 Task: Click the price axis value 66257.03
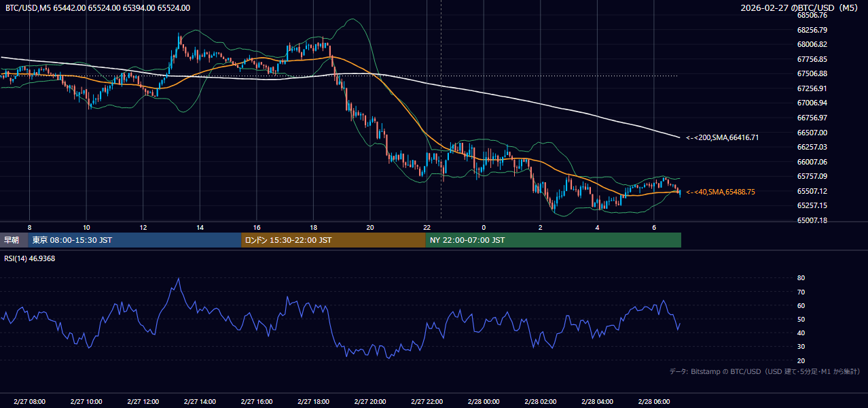[x=812, y=147]
